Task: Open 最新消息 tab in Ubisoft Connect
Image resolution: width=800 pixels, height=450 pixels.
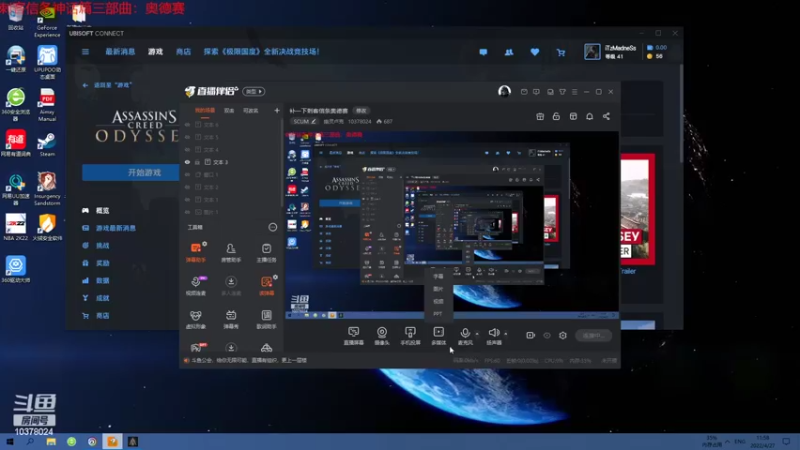Action: click(120, 52)
